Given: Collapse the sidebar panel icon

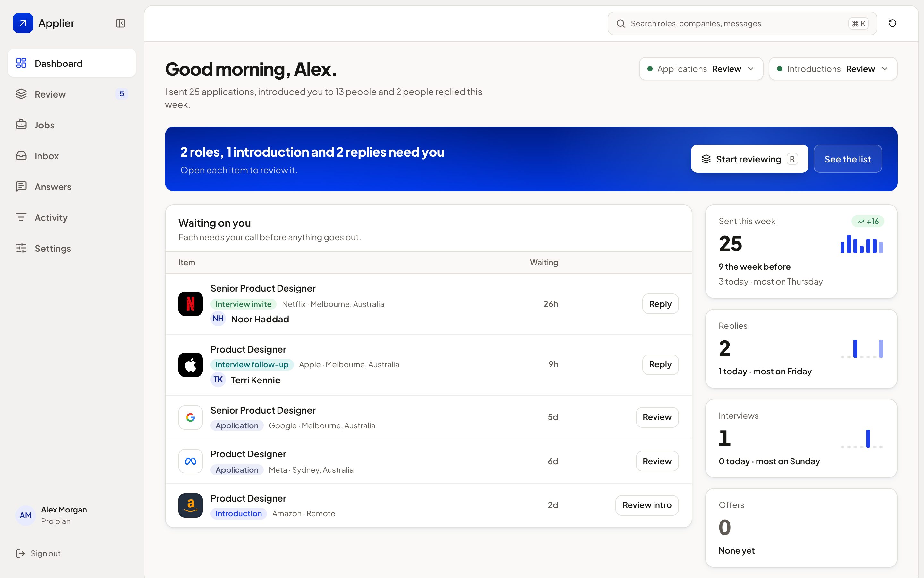Looking at the screenshot, I should pos(121,23).
